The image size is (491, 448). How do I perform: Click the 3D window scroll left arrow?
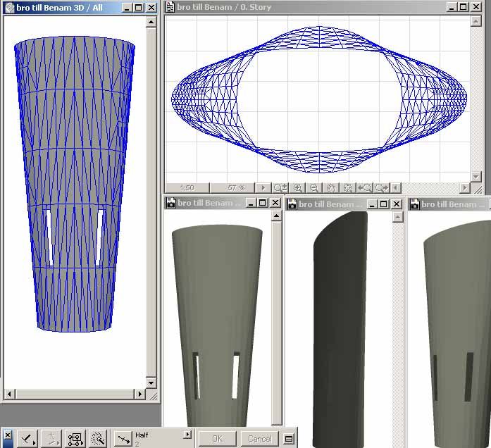click(9, 394)
